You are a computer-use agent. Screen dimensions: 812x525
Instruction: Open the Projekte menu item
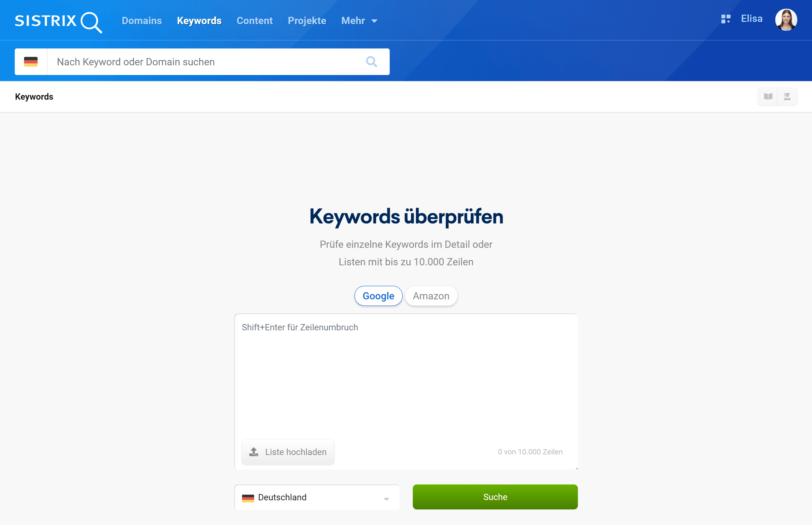tap(307, 21)
